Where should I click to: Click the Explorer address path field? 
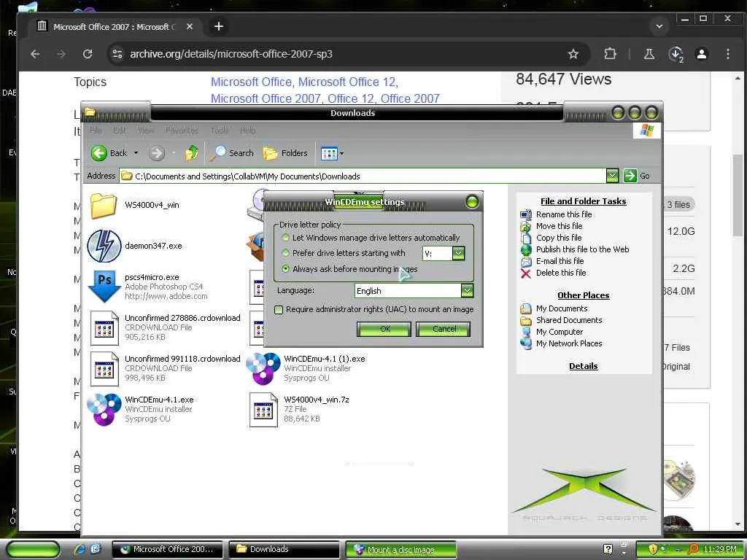363,176
